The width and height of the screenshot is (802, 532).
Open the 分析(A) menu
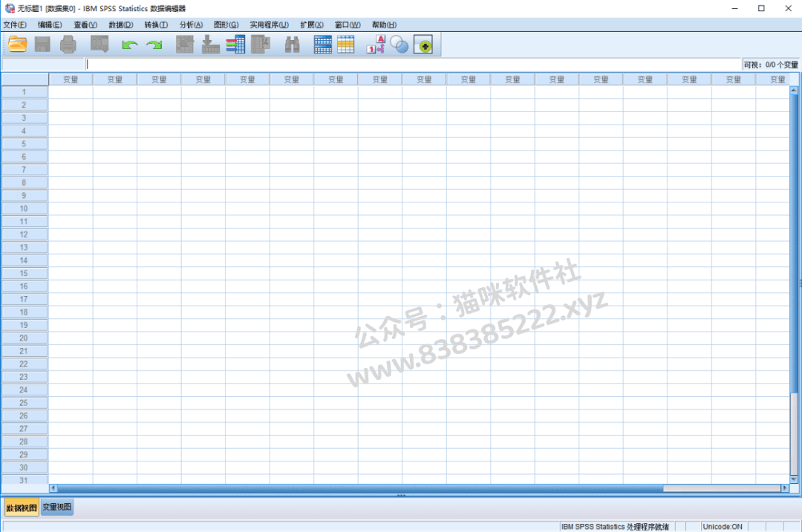191,24
